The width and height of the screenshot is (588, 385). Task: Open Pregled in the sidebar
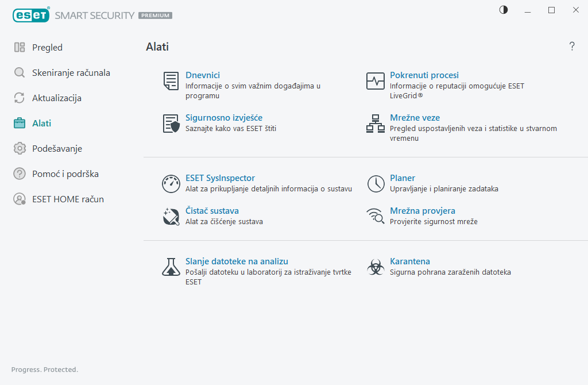47,48
